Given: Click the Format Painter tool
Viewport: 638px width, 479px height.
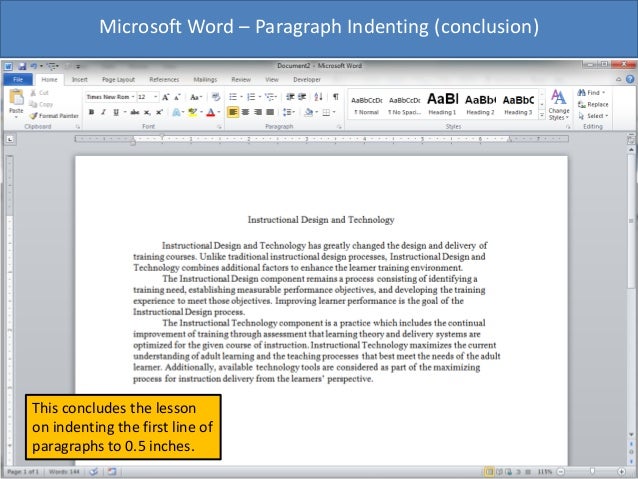Looking at the screenshot, I should (54, 116).
